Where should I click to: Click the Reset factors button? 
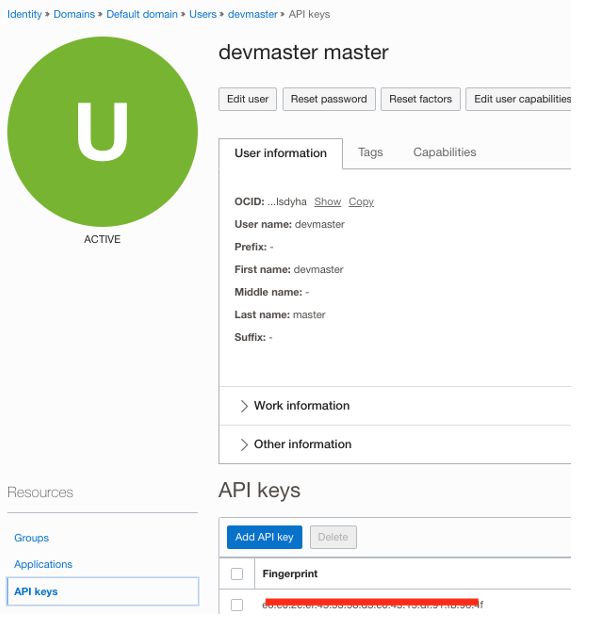421,99
